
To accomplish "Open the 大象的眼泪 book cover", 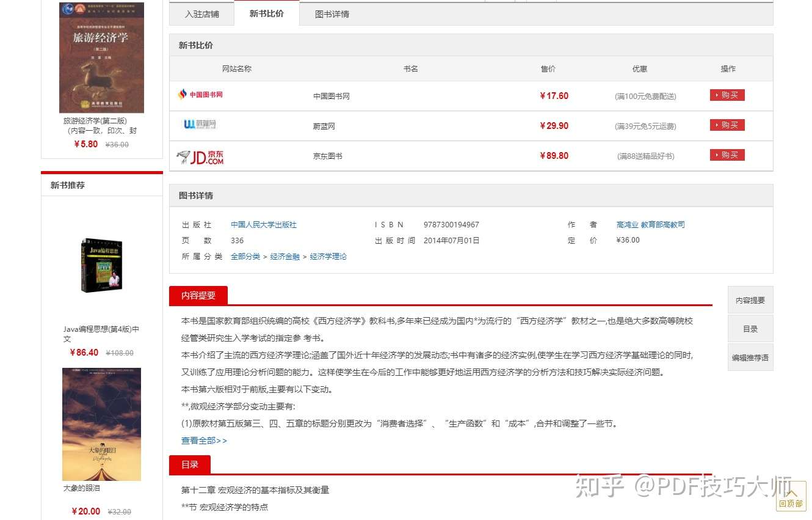I will point(101,424).
